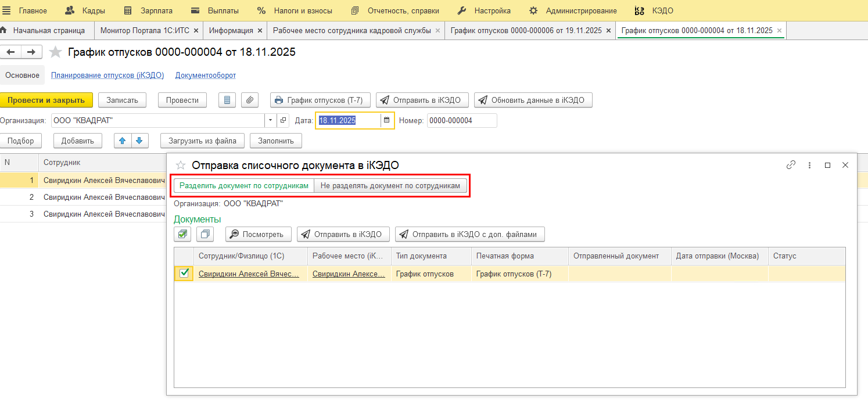The width and height of the screenshot is (868, 413).
Task: Open the main hamburger menu Главное
Action: [7, 10]
